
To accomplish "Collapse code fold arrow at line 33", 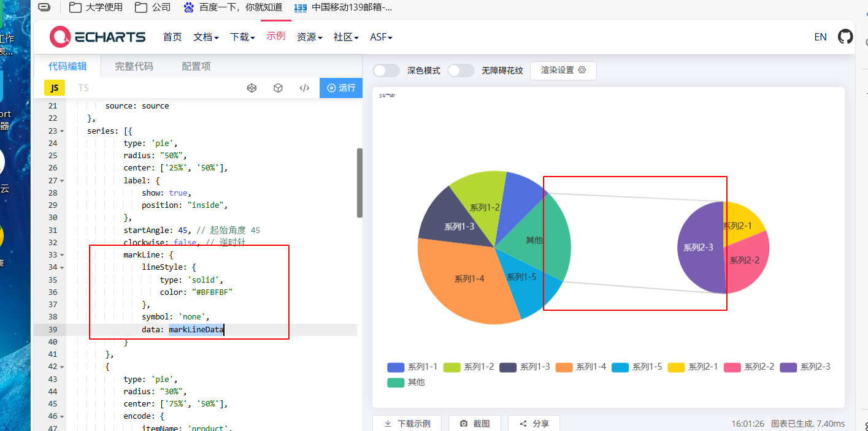I will pos(62,255).
